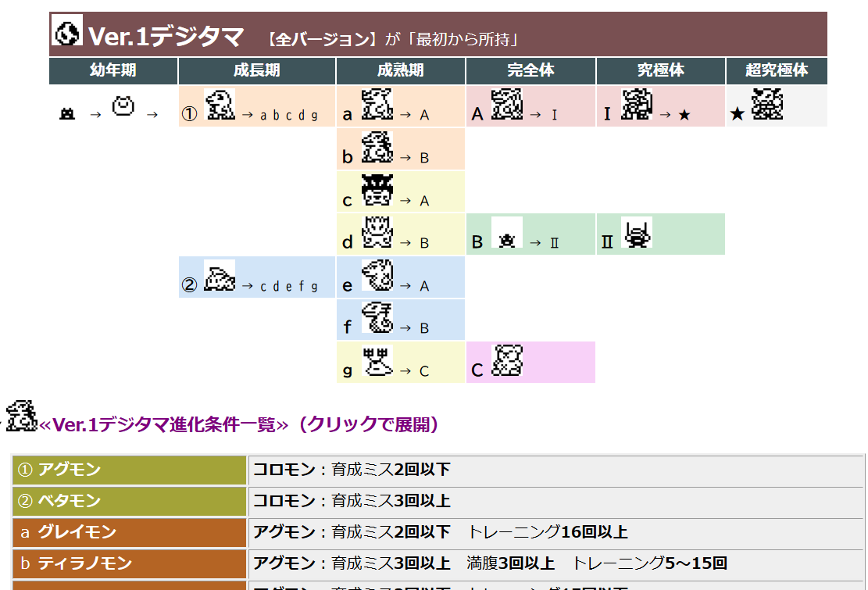This screenshot has width=868, height=590.
Task: Click the → Ⅰ text beside sprite A
Action: 543,115
